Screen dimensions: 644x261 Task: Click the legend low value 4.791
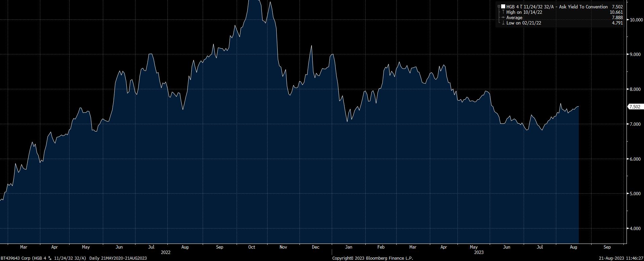coord(617,23)
